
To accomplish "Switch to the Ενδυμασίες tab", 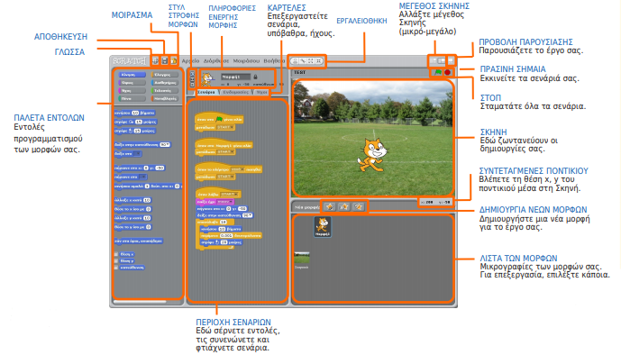I will click(235, 92).
